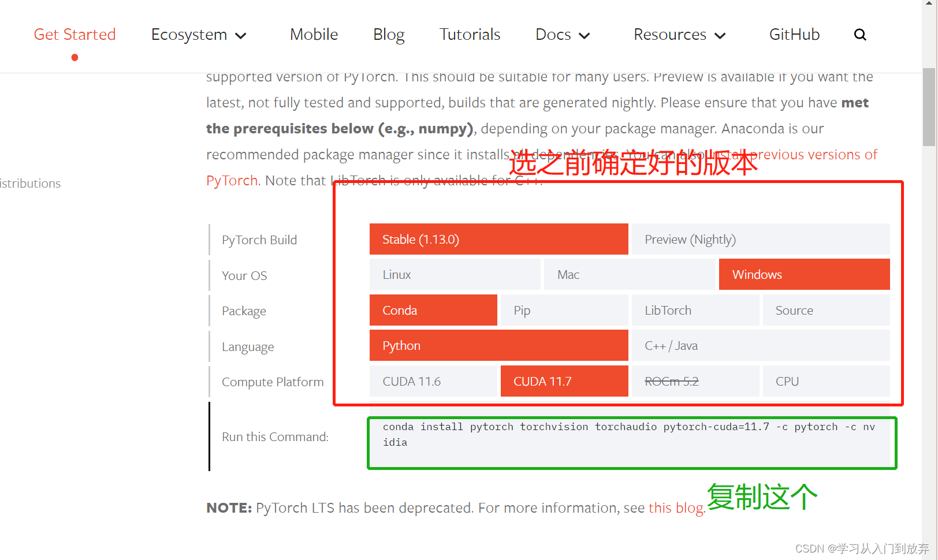Expand the Ecosystem dropdown menu
This screenshot has width=938, height=560.
[199, 35]
